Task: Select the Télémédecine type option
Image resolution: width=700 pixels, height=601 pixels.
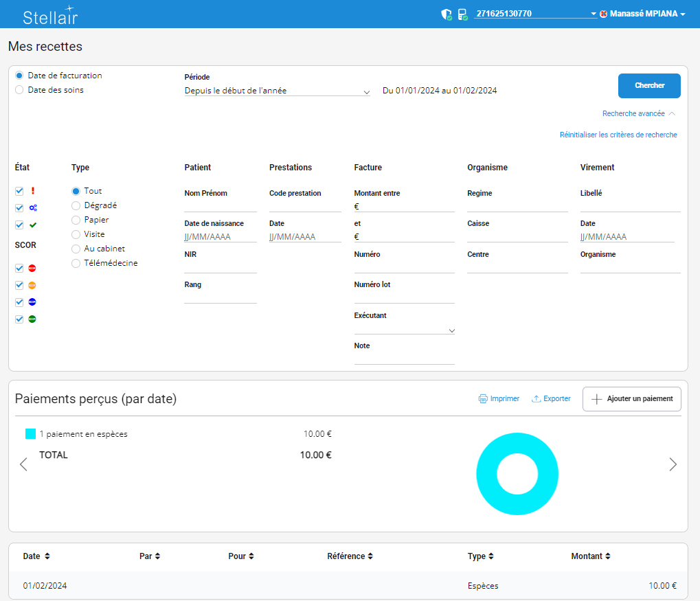Action: [76, 263]
